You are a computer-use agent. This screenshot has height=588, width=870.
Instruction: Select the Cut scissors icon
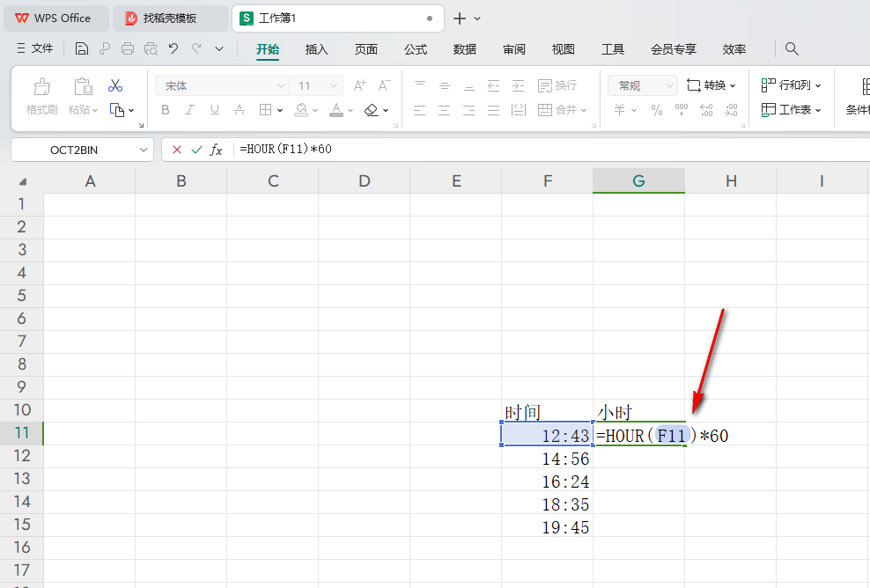click(115, 85)
